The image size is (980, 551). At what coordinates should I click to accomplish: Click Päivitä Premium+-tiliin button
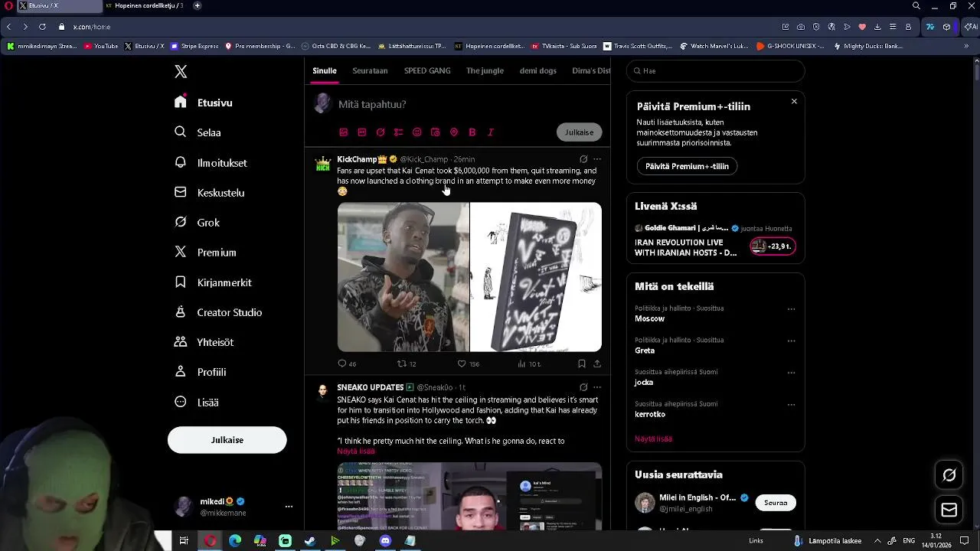(x=687, y=166)
